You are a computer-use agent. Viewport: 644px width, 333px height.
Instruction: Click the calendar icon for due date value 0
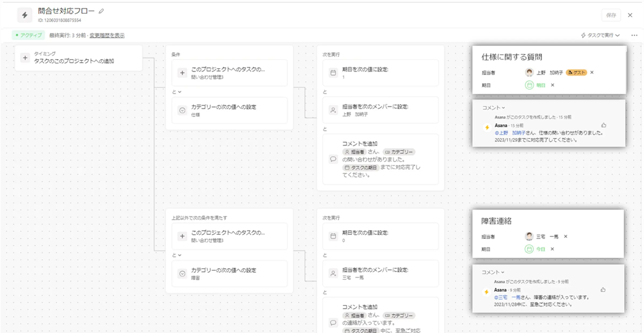[x=333, y=236]
